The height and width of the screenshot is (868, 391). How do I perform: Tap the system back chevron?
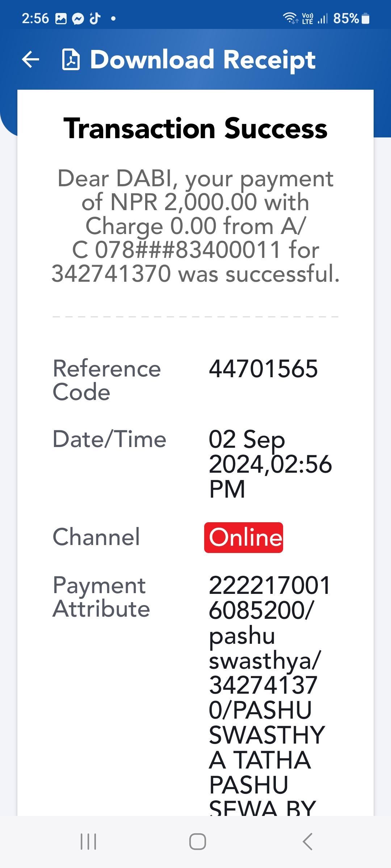click(x=307, y=842)
